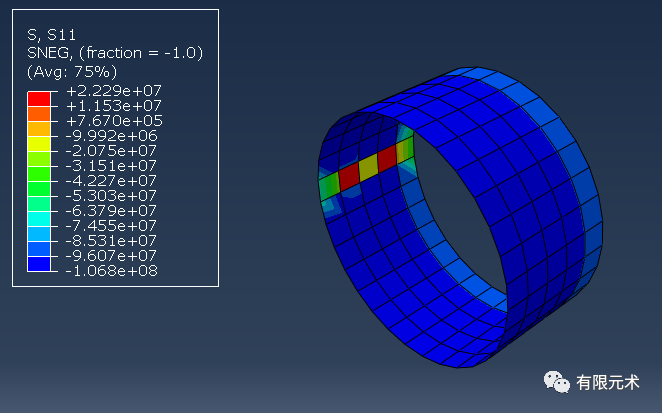
Task: Click the 'SNEG, (fraction = -1.0)' label
Action: coord(115,53)
